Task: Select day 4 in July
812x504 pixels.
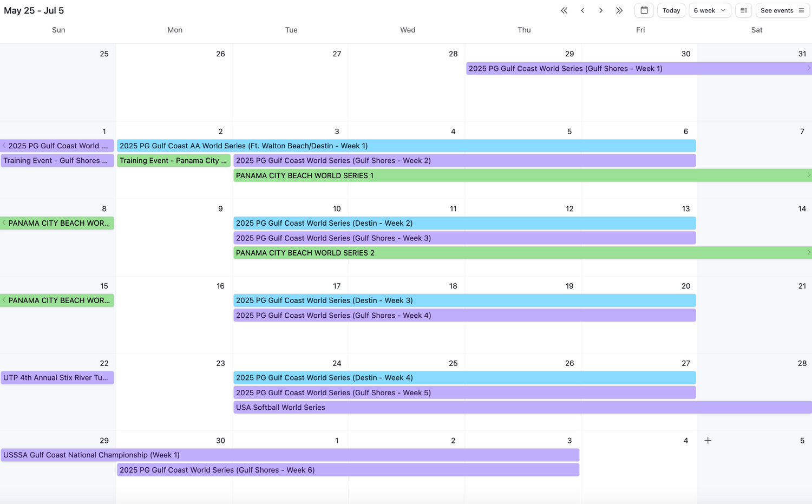Action: pyautogui.click(x=686, y=441)
